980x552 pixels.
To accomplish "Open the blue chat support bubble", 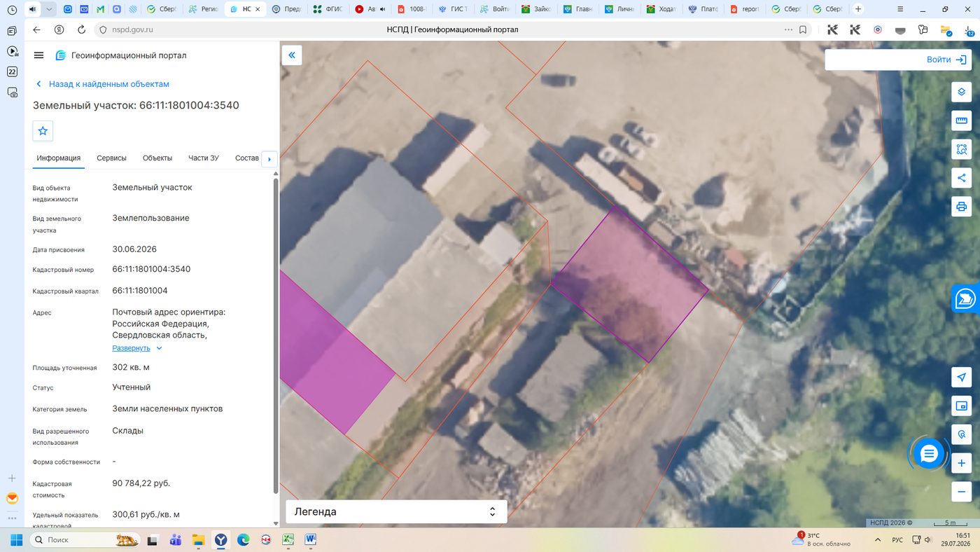I will 929,454.
